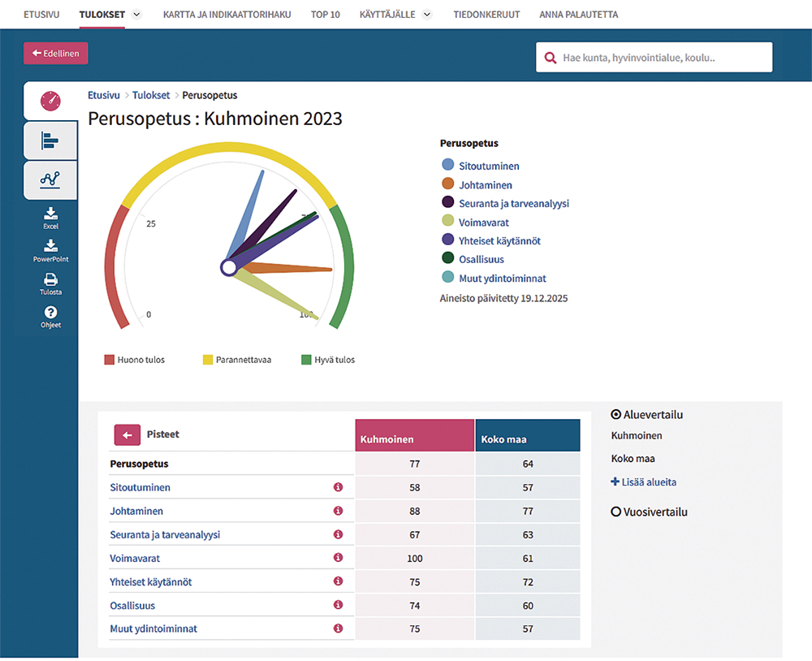The height and width of the screenshot is (661, 812).
Task: Toggle the Sitoutuminen legend series
Action: tap(489, 166)
